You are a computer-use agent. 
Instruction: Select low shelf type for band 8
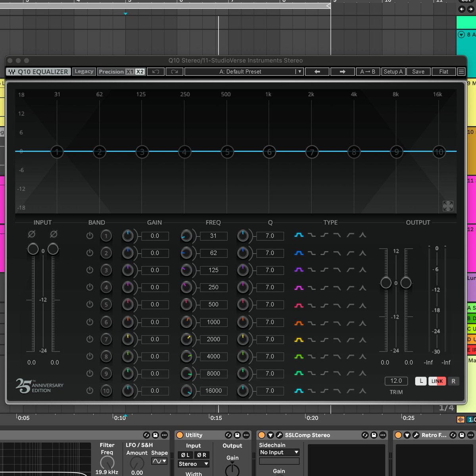[x=312, y=356]
